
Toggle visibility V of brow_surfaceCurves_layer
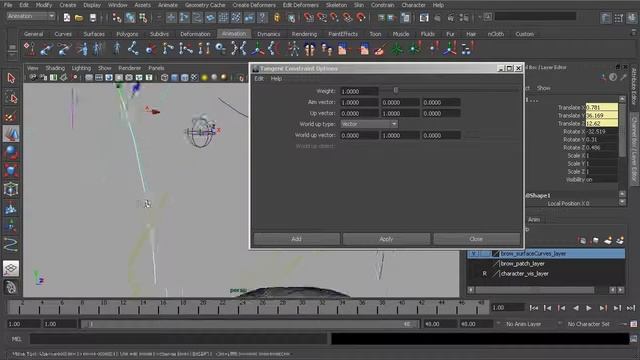(x=473, y=253)
